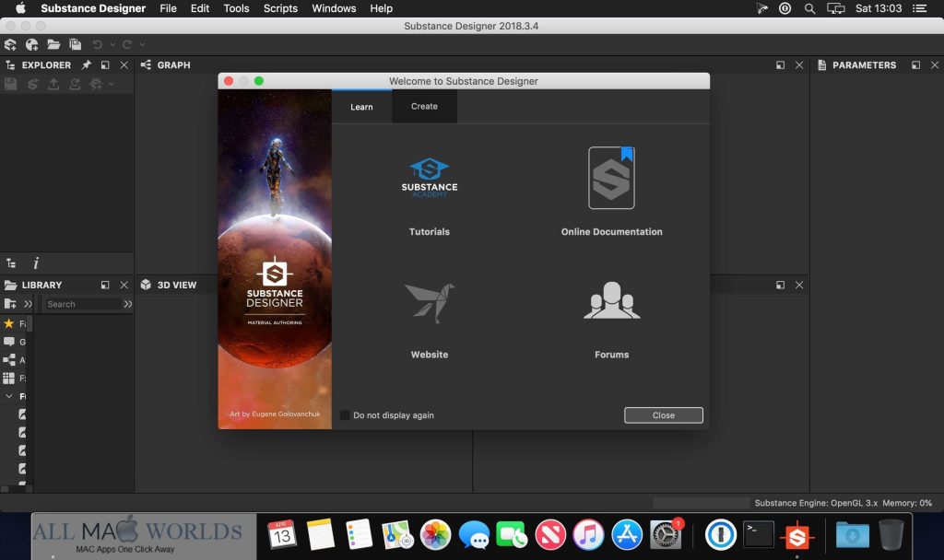
Task: Click the status bar progress indicator
Action: pos(702,503)
